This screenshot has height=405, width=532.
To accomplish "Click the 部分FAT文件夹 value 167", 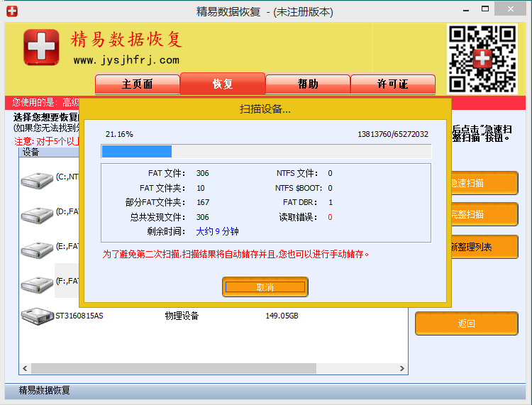I will click(203, 203).
